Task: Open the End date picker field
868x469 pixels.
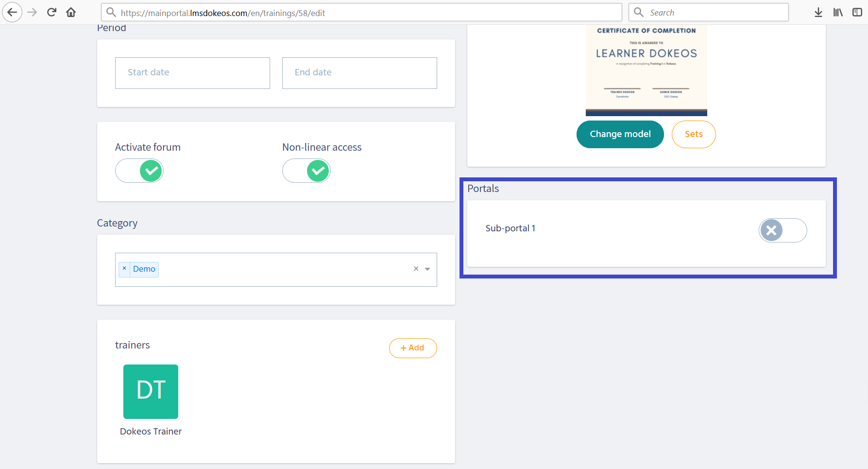Action: pos(359,73)
